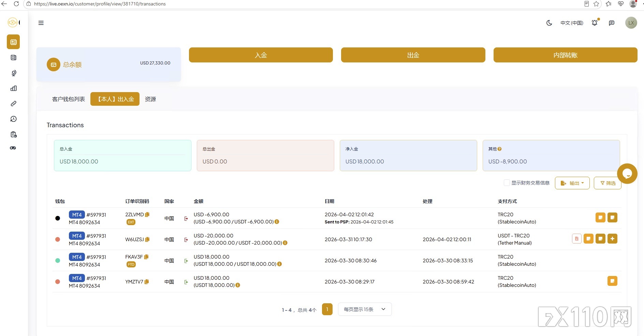
Task: Click the 入金 deposit button
Action: click(261, 55)
